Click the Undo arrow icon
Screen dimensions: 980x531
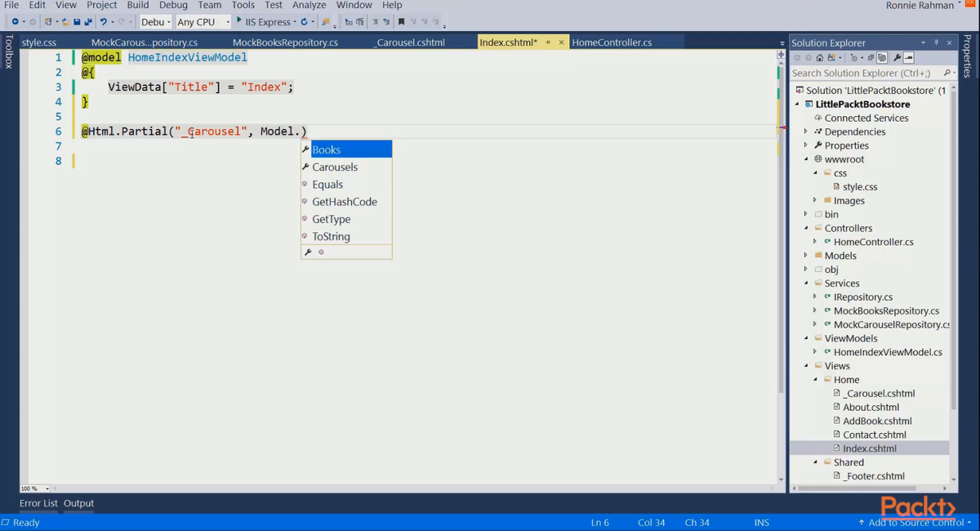tap(104, 22)
